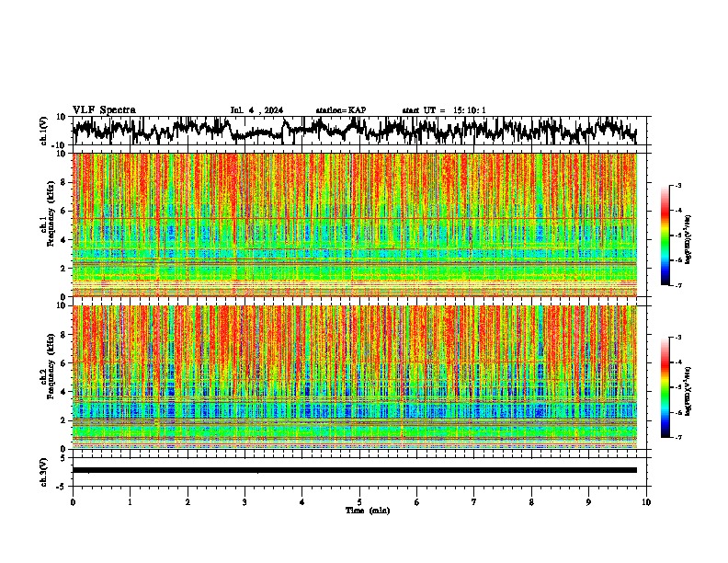Click the "ch.1(V)" waveform axis label
This screenshot has width=728, height=563.
pyautogui.click(x=44, y=131)
